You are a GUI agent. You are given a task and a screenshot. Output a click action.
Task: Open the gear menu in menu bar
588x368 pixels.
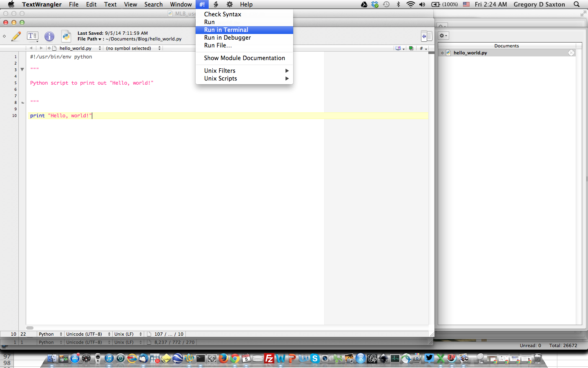[230, 4]
